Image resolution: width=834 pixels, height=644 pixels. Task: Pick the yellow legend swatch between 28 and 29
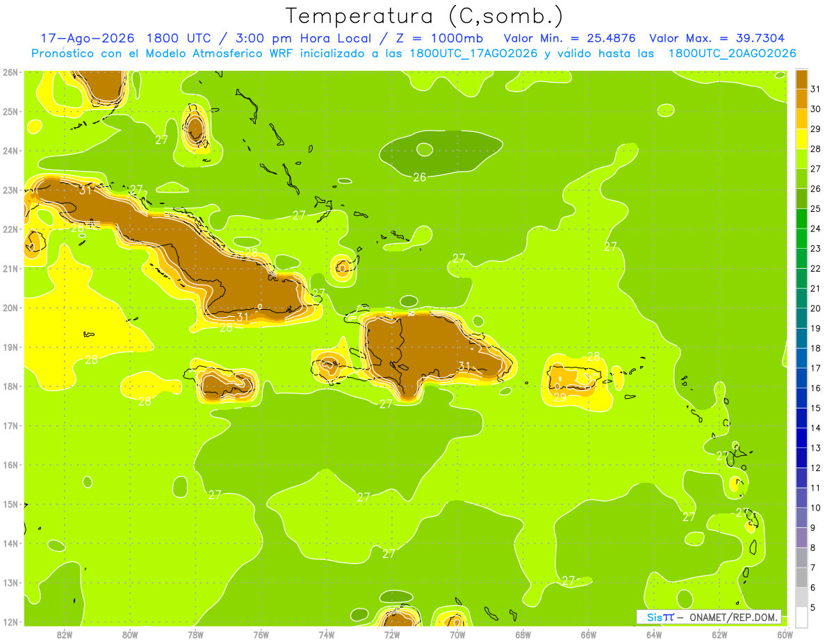coord(801,139)
